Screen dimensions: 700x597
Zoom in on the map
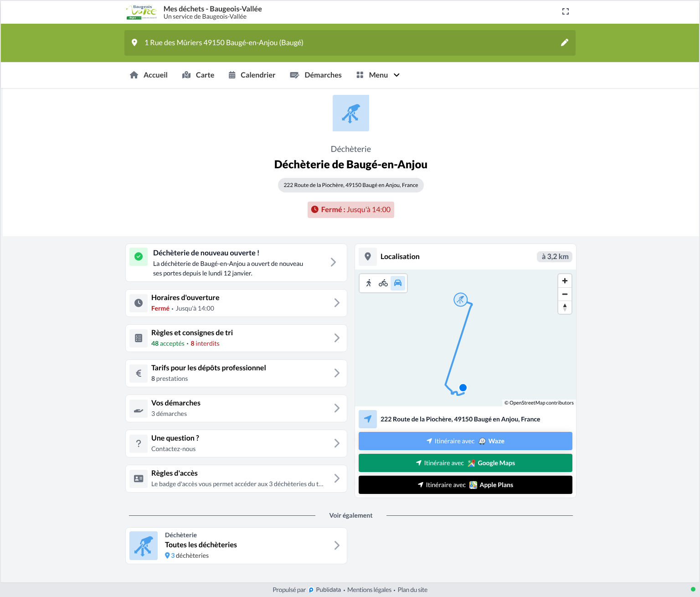(565, 281)
